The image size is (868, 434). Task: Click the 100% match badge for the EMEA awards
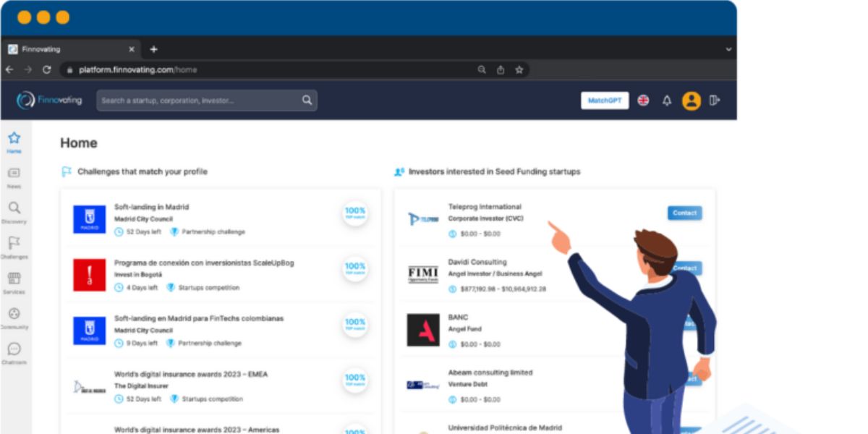(354, 380)
